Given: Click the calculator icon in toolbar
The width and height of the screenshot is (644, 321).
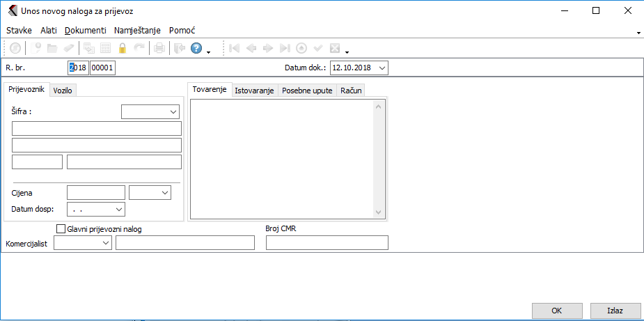Looking at the screenshot, I should click(106, 48).
